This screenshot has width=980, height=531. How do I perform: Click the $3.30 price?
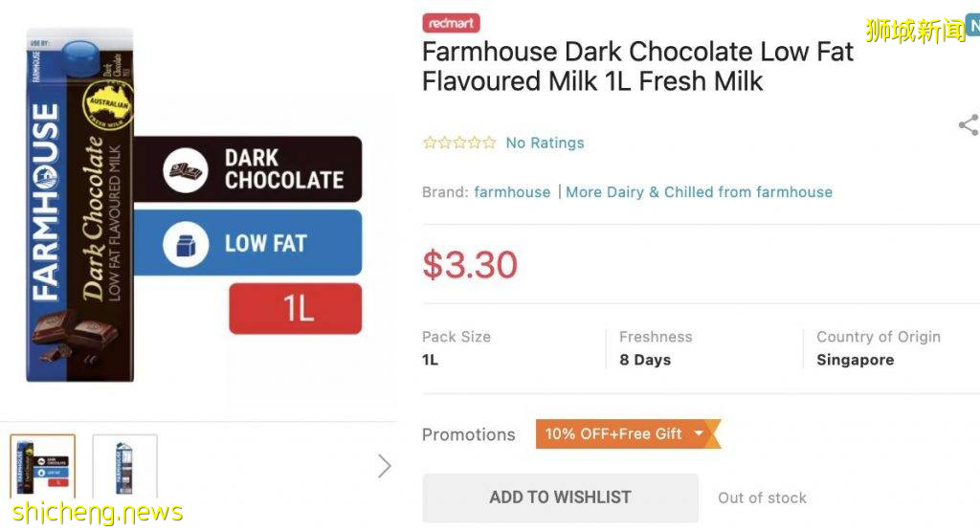[x=470, y=265]
